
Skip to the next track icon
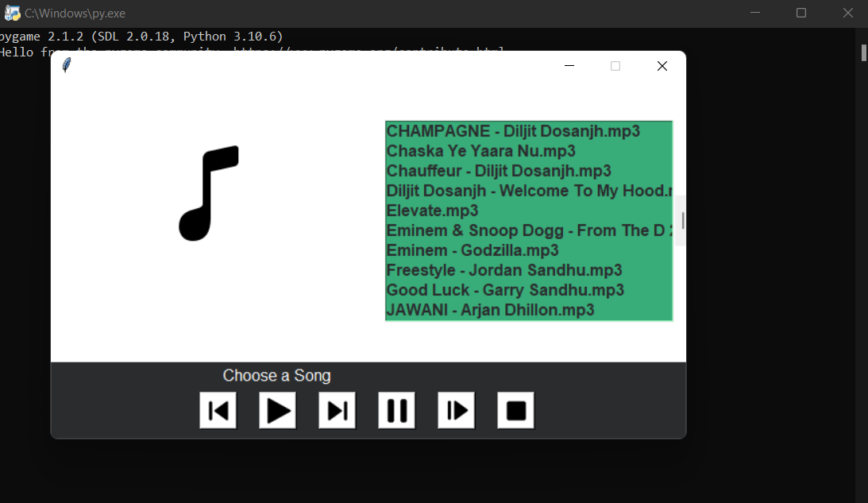point(336,410)
